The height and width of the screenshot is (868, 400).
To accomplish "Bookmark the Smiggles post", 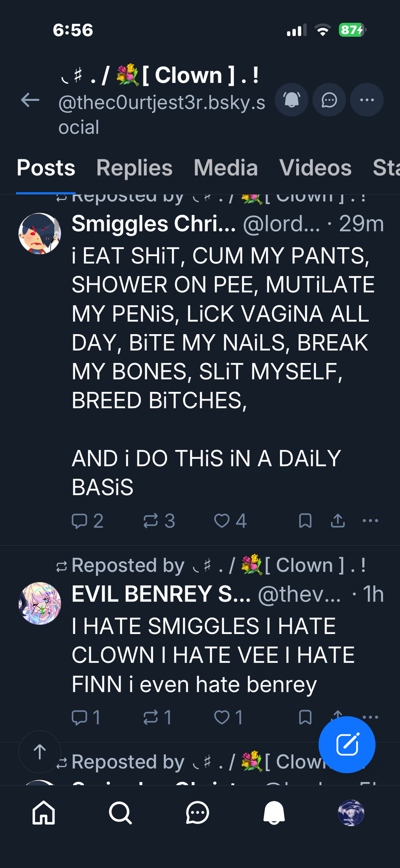I will (305, 521).
